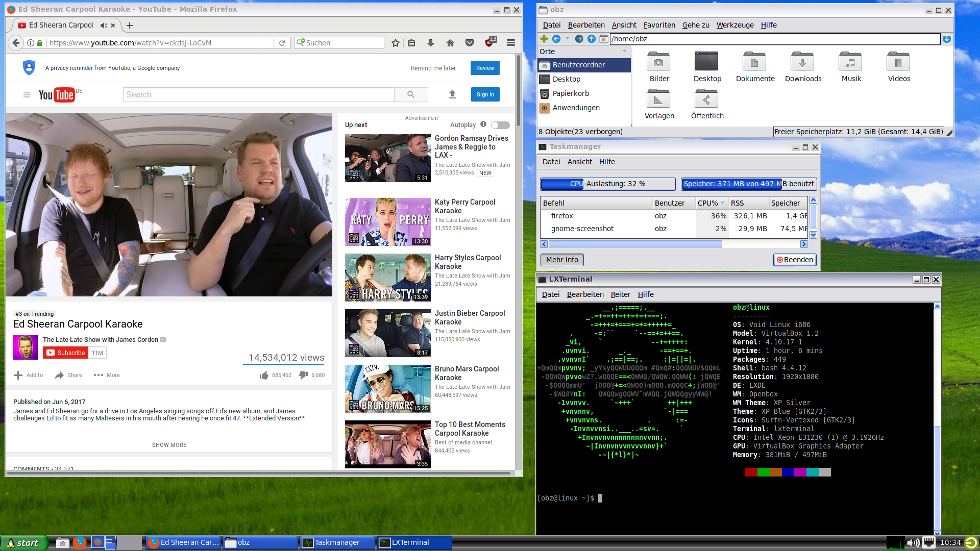This screenshot has height=551, width=980.
Task: Click the YouTube upload icon
Action: 452,94
